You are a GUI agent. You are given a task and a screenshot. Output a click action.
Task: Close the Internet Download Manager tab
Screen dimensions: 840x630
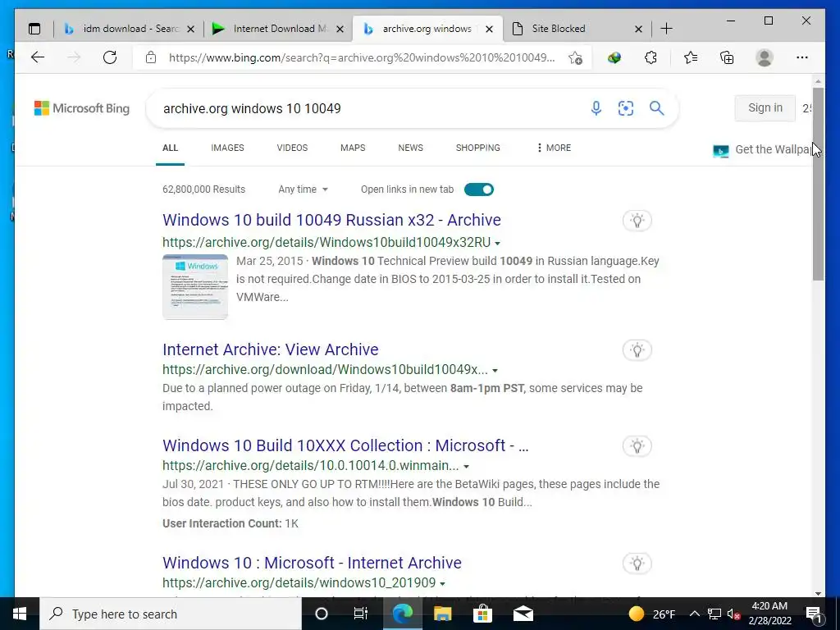pos(340,29)
